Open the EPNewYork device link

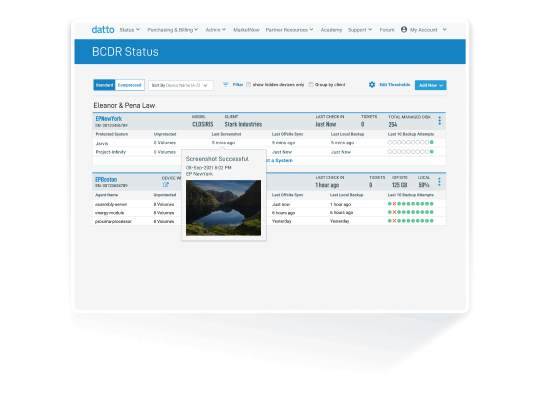[x=108, y=118]
